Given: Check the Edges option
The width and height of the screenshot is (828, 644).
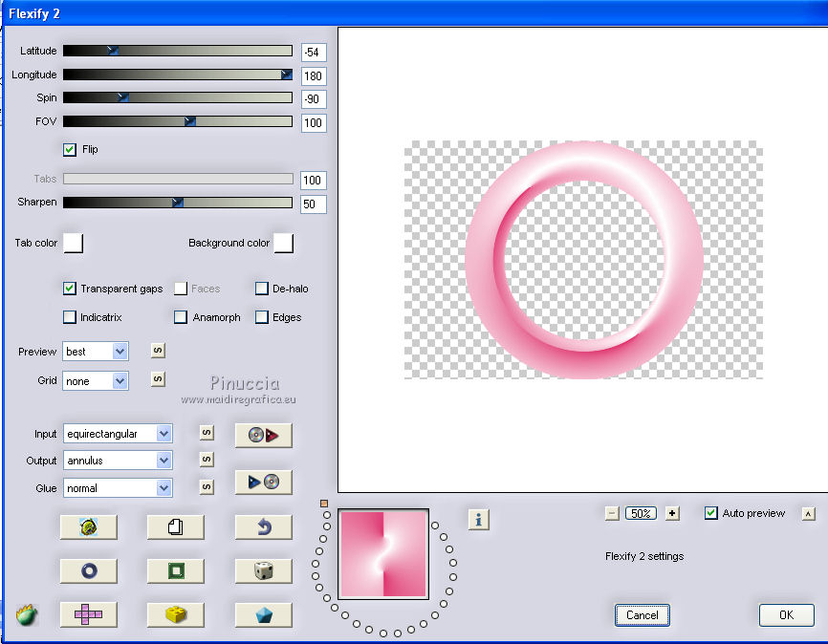Looking at the screenshot, I should pyautogui.click(x=261, y=316).
